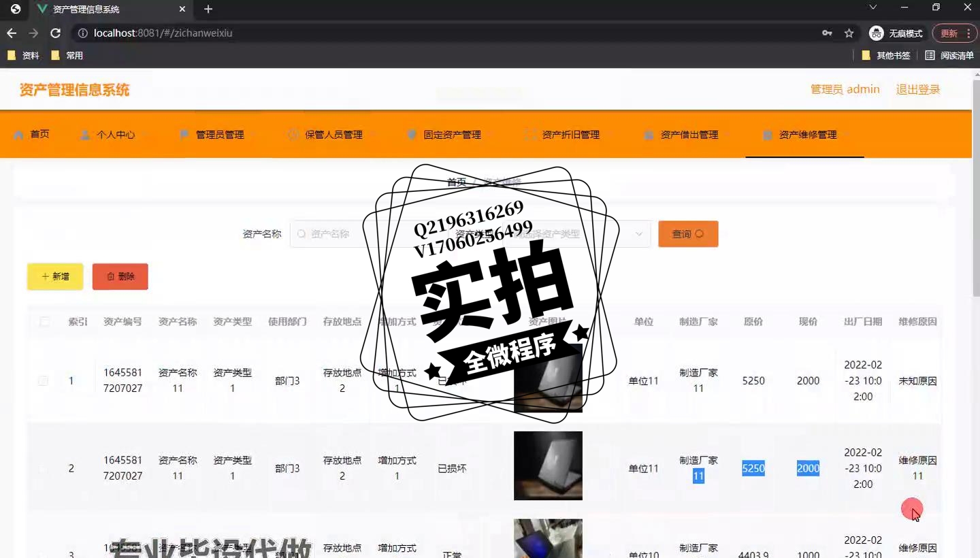Viewport: 980px width, 558px height.
Task: Click the 使用部门 column header
Action: tap(287, 321)
